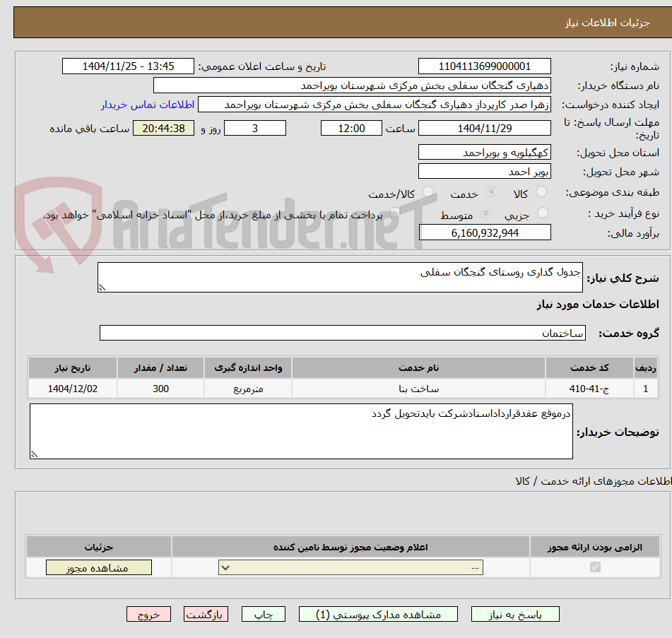Click the buyer notes text area
This screenshot has height=638, width=672.
301,431
